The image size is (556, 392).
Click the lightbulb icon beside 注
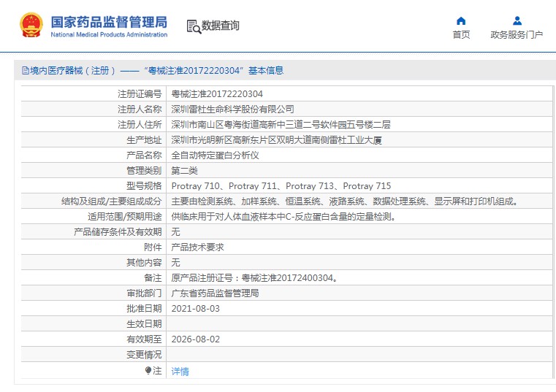(x=148, y=370)
